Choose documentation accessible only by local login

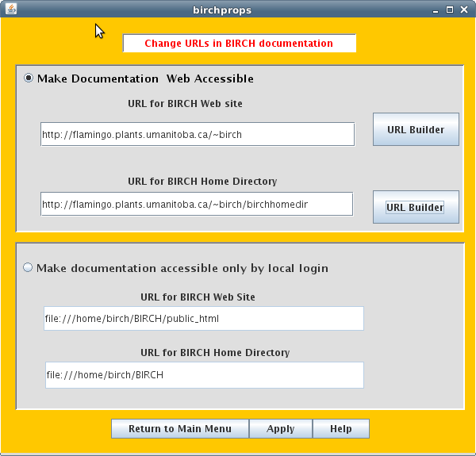[x=29, y=268]
